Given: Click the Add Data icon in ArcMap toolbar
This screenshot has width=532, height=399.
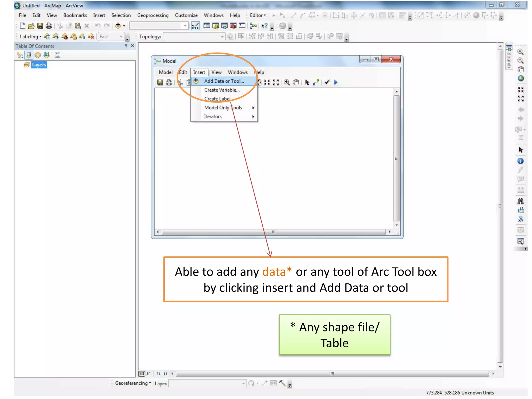Looking at the screenshot, I should pyautogui.click(x=118, y=25).
